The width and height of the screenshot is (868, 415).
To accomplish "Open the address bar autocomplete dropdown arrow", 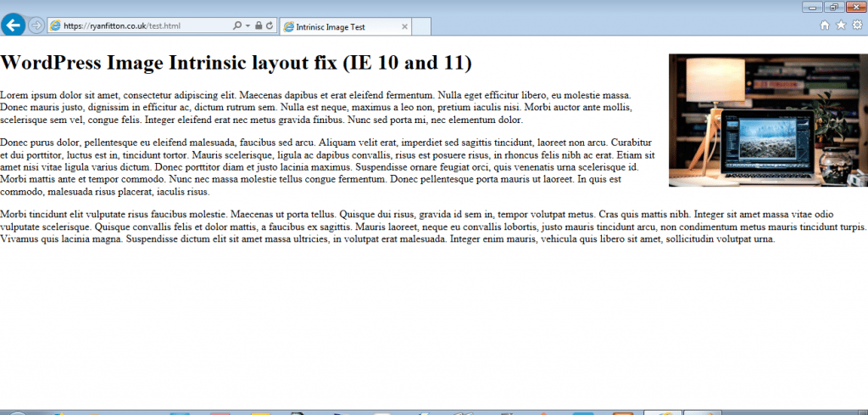I will [x=247, y=26].
